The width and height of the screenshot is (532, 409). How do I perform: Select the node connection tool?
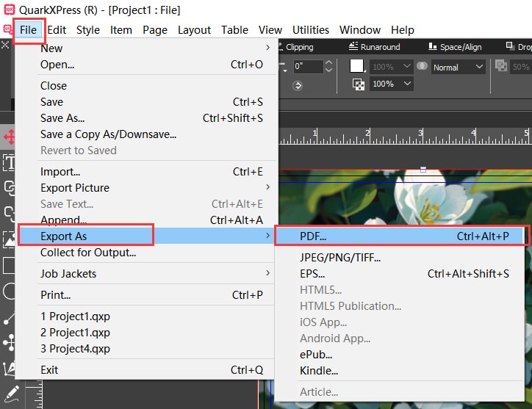click(9, 342)
